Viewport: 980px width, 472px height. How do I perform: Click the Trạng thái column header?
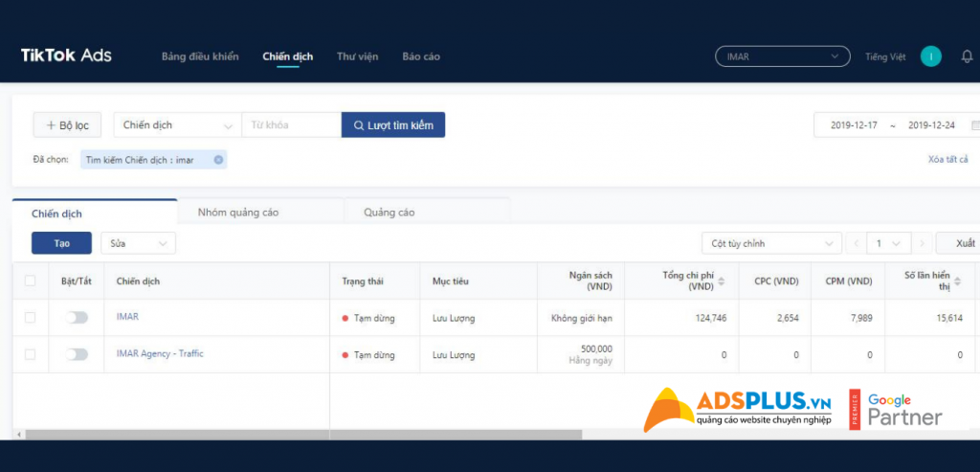point(363,281)
